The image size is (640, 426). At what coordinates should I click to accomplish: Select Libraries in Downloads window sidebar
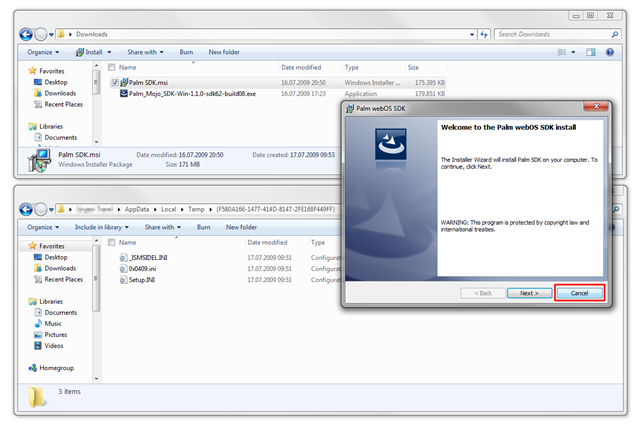coord(46,126)
